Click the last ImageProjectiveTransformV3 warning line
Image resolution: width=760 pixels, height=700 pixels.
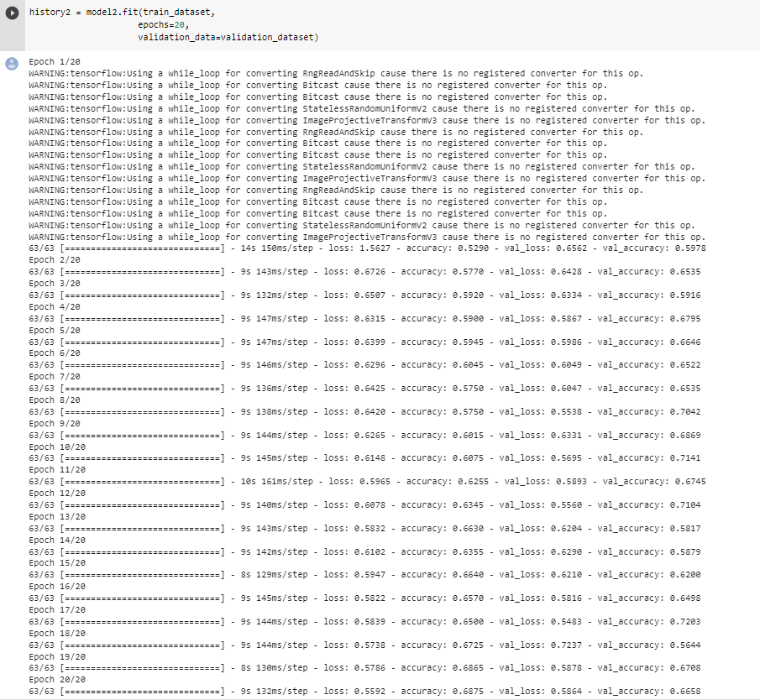coord(366,237)
